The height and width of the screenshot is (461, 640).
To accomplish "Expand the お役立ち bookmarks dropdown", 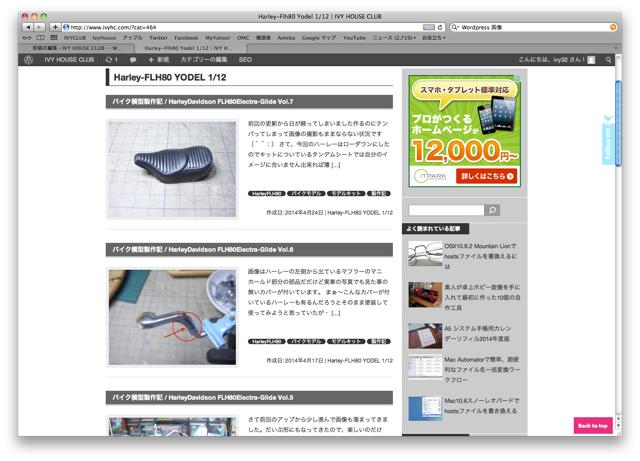I will coord(433,36).
